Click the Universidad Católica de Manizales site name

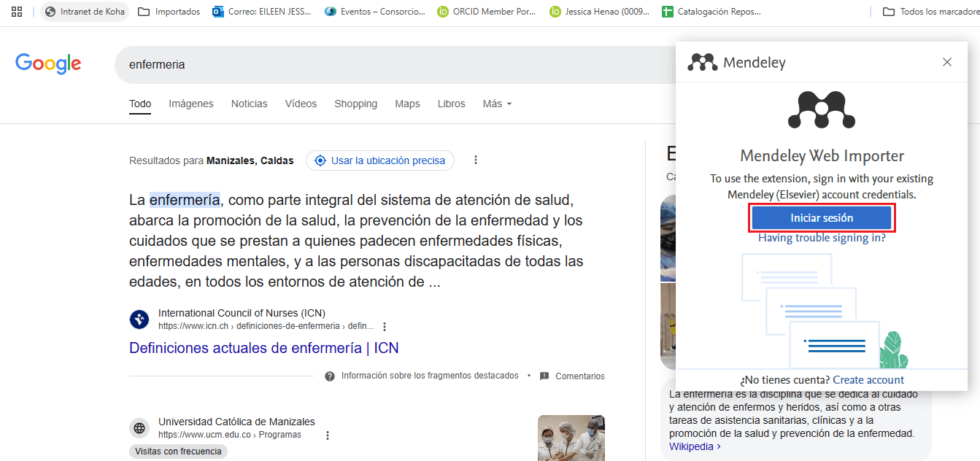click(236, 422)
